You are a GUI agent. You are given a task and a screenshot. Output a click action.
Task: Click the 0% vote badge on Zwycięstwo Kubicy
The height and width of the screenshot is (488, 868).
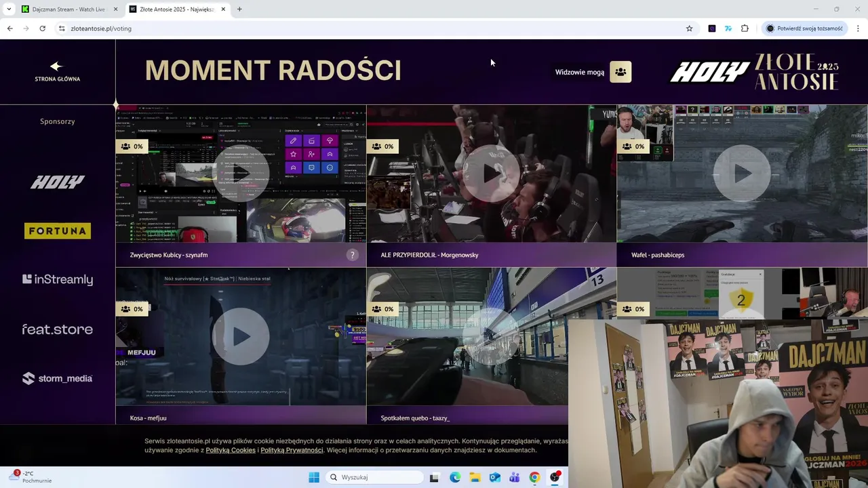tap(132, 146)
